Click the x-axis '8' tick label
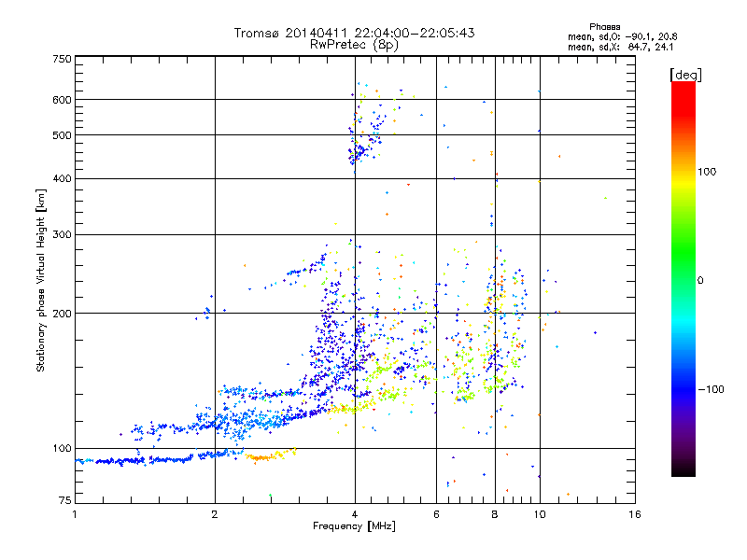The image size is (747, 560). tap(495, 514)
